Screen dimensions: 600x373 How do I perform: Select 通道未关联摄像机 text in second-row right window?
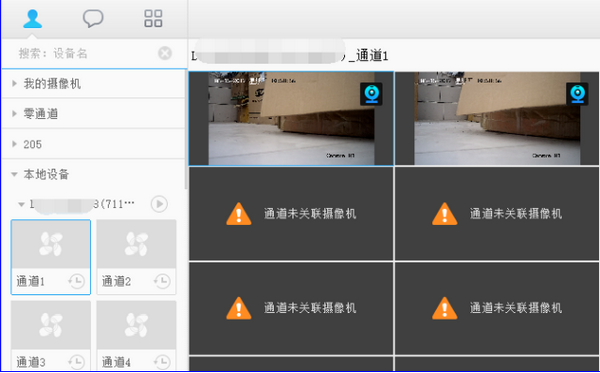516,213
